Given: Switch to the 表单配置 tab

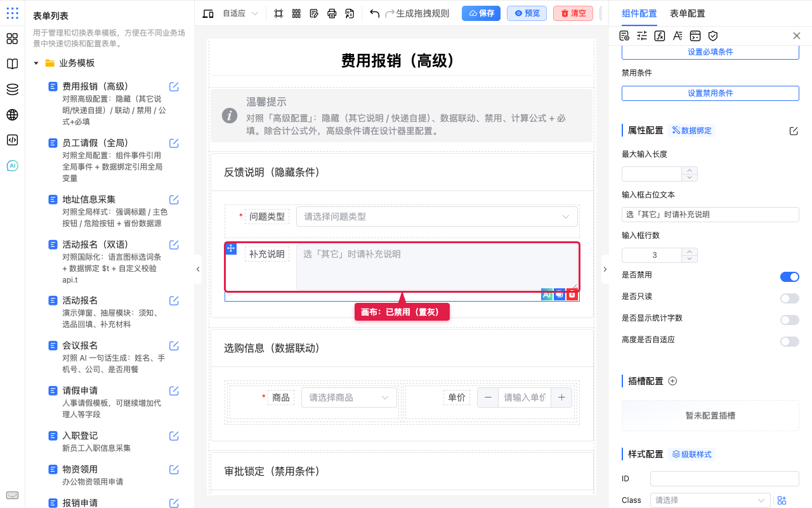Looking at the screenshot, I should pos(687,13).
